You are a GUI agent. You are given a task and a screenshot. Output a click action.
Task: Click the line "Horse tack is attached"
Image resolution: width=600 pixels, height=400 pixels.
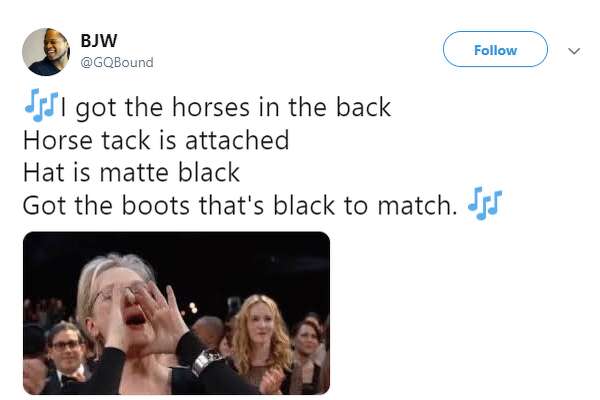pos(156,140)
